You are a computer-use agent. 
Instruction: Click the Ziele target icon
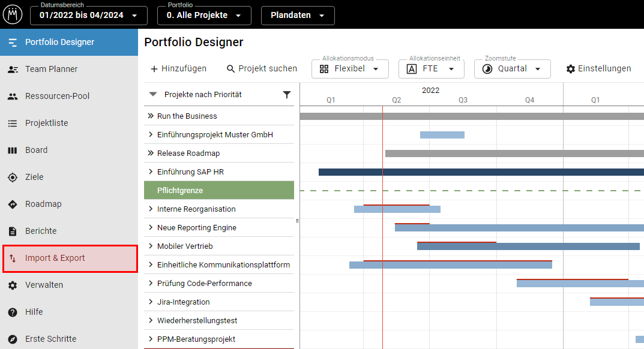(13, 177)
